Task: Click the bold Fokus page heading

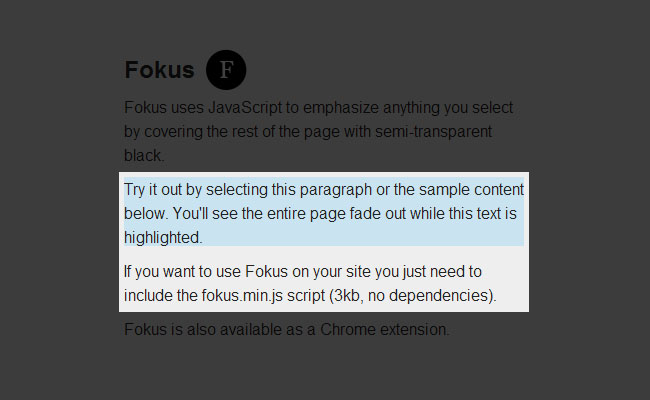Action: click(159, 70)
